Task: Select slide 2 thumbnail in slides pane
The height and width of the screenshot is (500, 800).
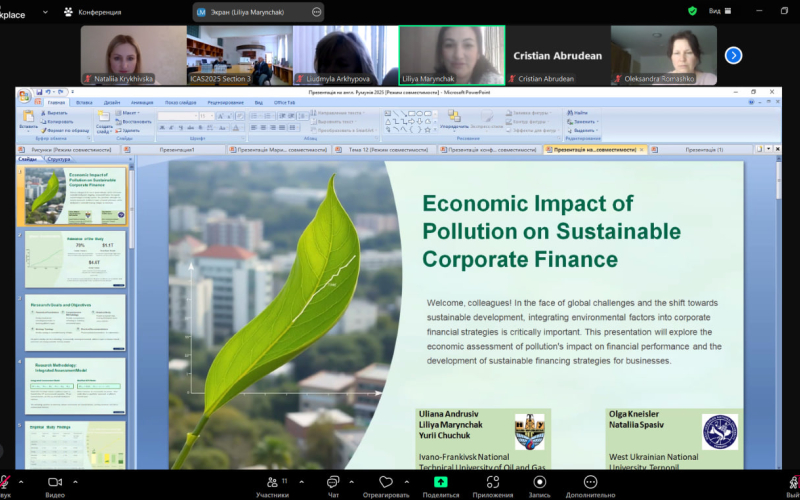Action: point(75,259)
